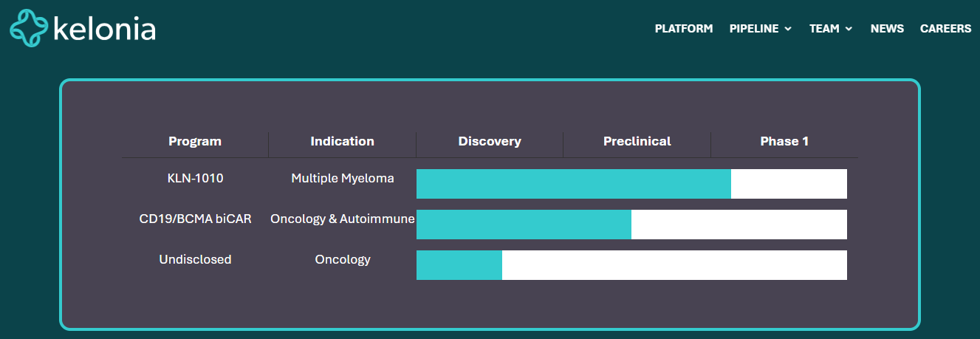980x339 pixels.
Task: Click the Preclinical column header
Action: 637,141
